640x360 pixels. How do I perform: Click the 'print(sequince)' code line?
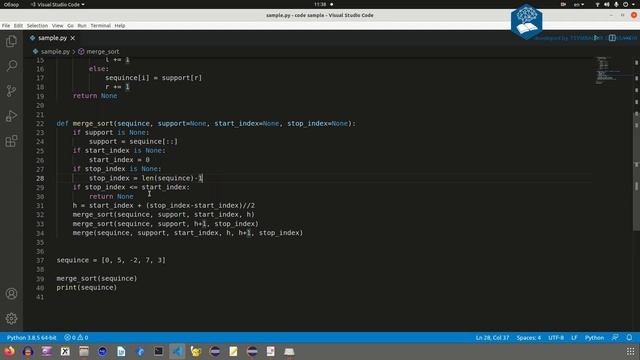pyautogui.click(x=87, y=287)
